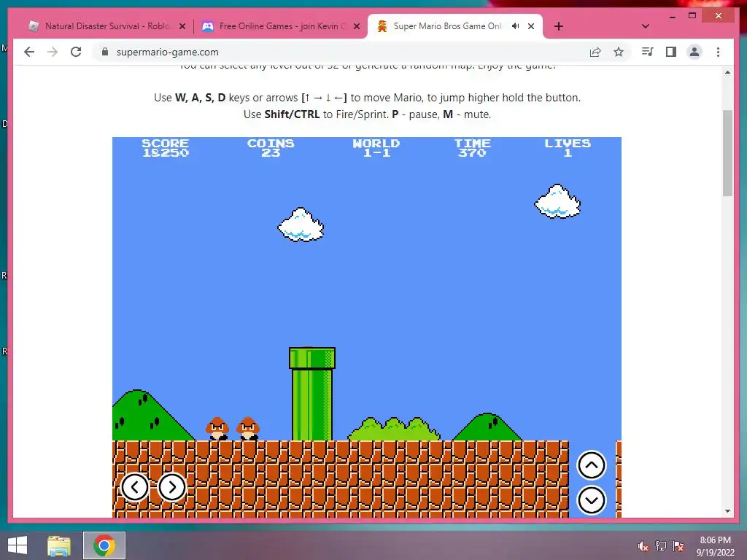747x560 pixels.
Task: Click the green warp pipe in the game
Action: tap(312, 394)
